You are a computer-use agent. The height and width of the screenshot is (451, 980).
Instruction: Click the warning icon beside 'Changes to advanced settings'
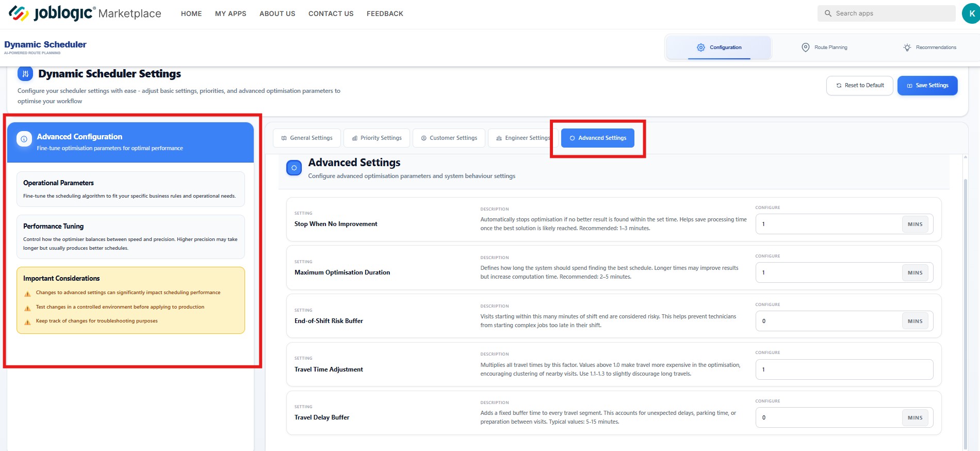[28, 294]
